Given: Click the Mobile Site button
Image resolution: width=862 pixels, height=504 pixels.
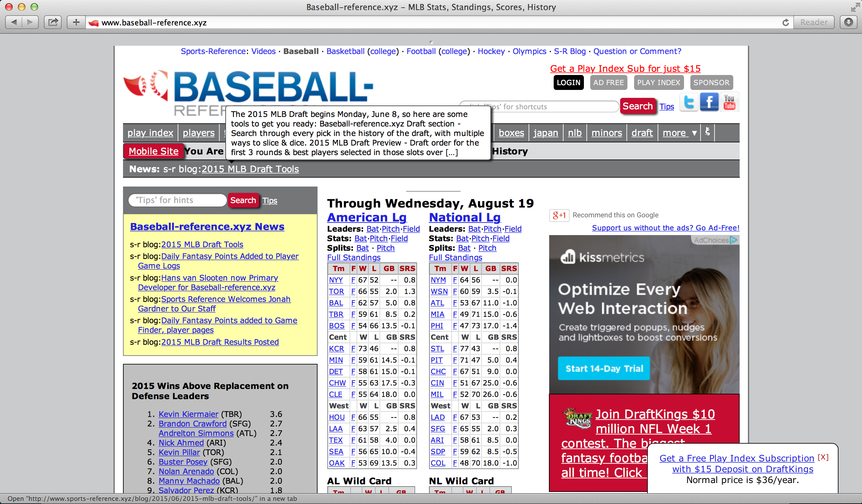Looking at the screenshot, I should point(153,151).
